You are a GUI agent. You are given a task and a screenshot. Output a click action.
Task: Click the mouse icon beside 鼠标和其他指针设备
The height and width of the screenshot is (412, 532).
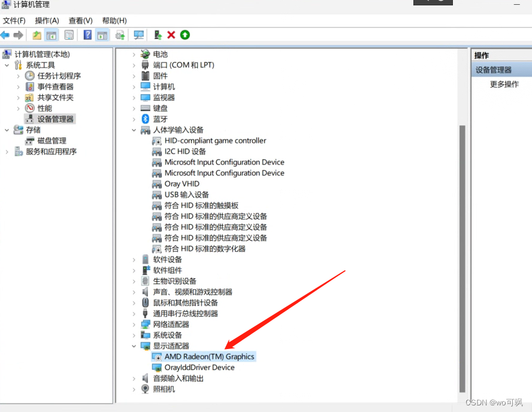pyautogui.click(x=145, y=302)
